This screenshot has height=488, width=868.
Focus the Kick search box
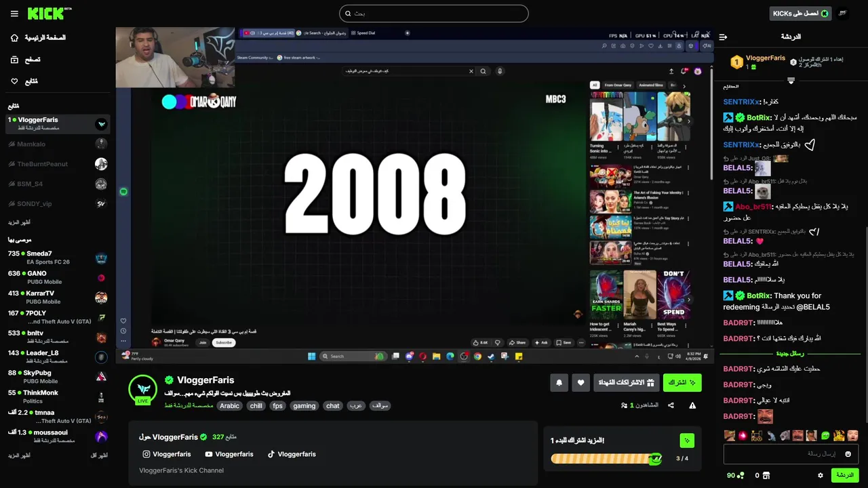434,14
